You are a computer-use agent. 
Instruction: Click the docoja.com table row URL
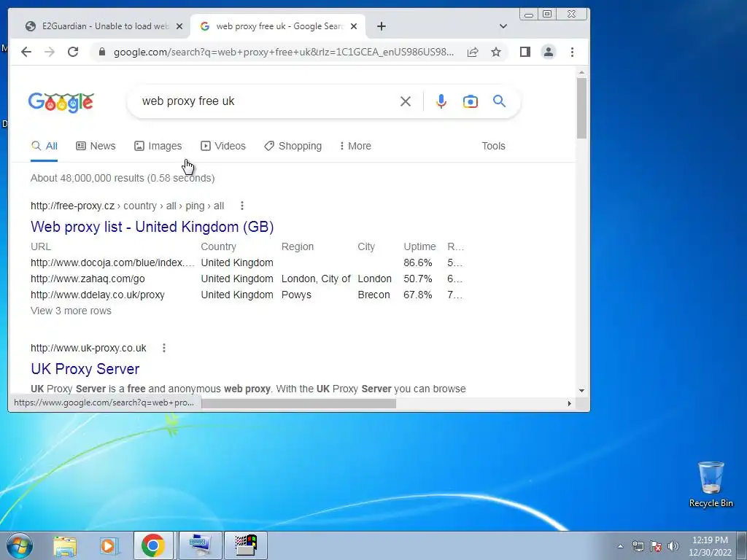point(112,262)
